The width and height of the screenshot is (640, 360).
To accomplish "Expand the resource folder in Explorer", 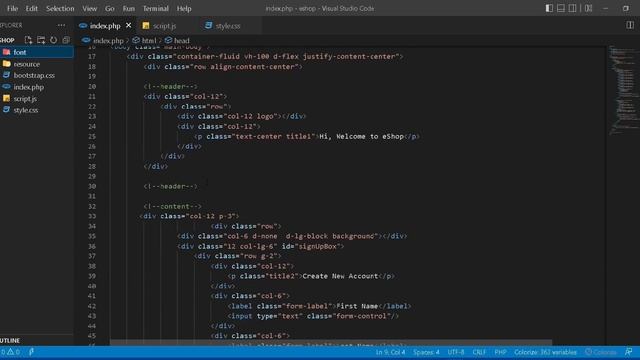I will tap(37, 64).
